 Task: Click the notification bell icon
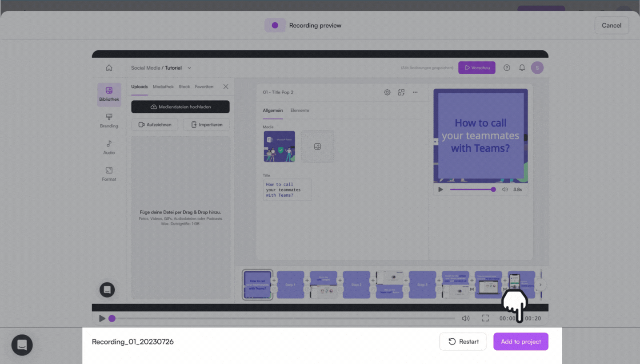pyautogui.click(x=522, y=68)
